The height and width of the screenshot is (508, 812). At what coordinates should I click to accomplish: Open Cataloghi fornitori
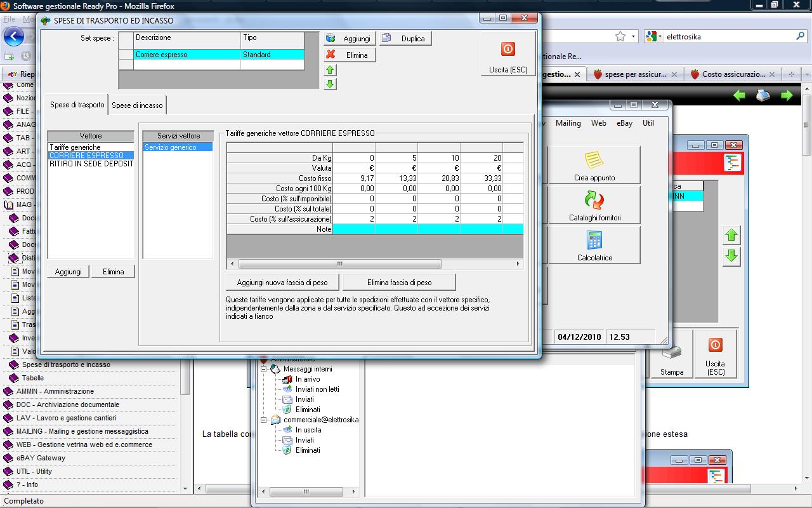594,205
